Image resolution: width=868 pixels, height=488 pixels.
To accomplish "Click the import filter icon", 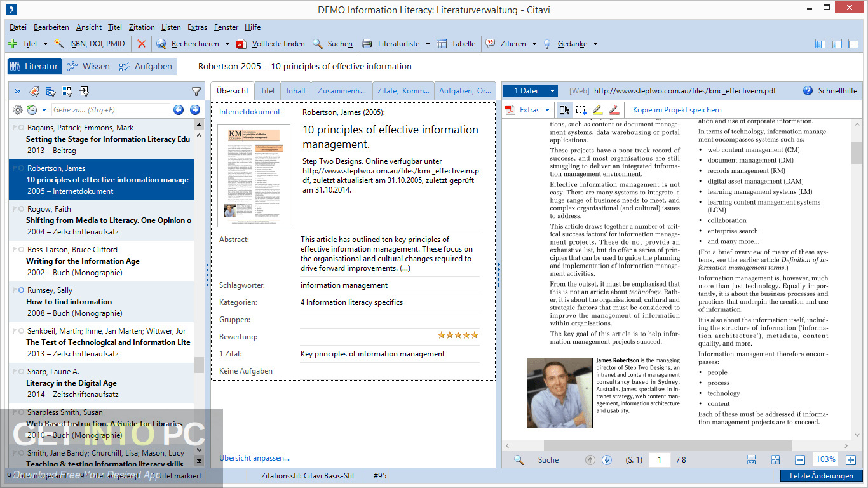I will 84,91.
